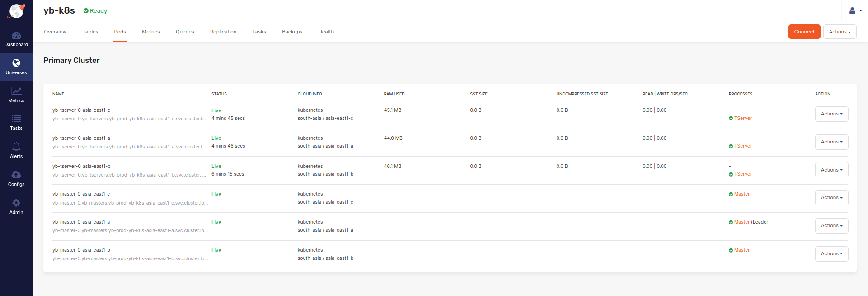Open Actions dropdown for yb-tserver-0_asia-east1-c
Image resolution: width=868 pixels, height=296 pixels.
click(831, 114)
